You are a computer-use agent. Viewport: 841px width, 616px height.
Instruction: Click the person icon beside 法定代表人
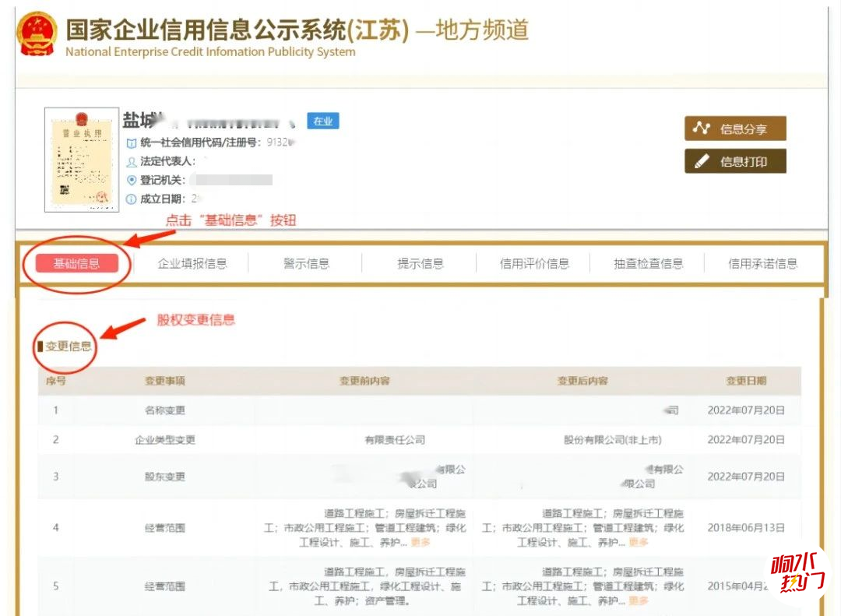pyautogui.click(x=132, y=161)
